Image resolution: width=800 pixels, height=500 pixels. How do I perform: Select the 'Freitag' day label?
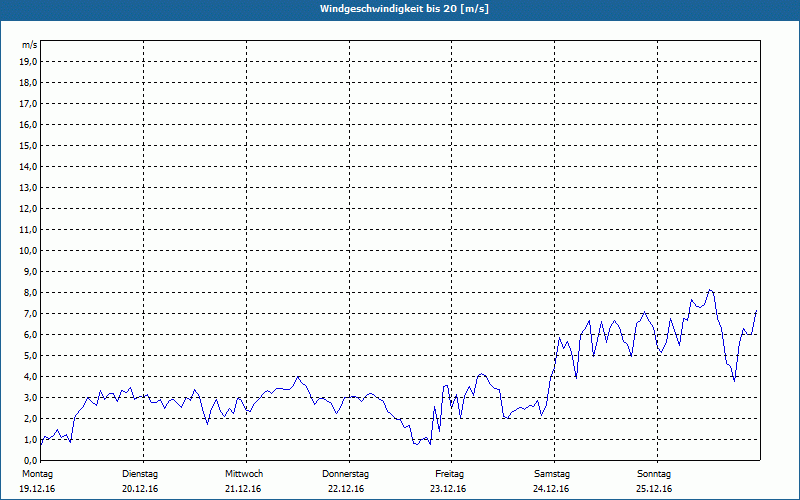[x=449, y=474]
